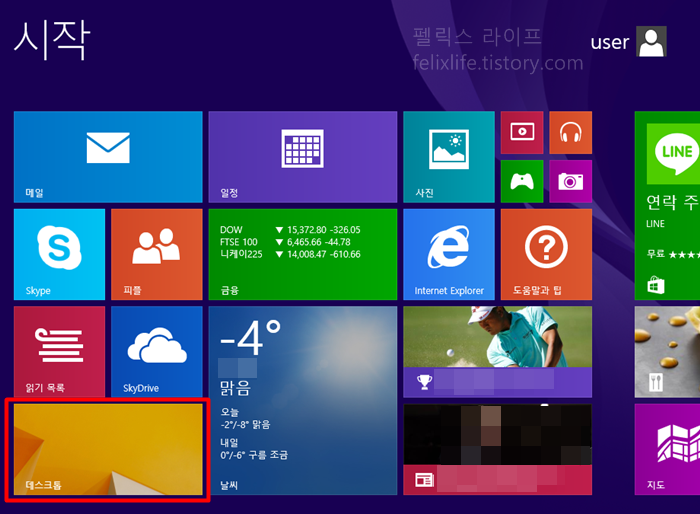700x514 pixels.
Task: Launch the Music headphones tile
Action: (x=571, y=132)
